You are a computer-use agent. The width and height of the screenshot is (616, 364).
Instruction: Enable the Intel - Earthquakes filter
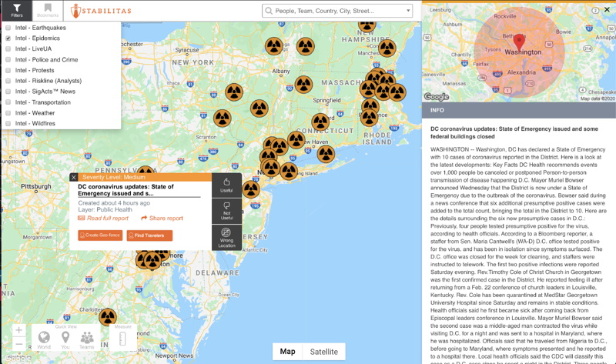(8, 28)
